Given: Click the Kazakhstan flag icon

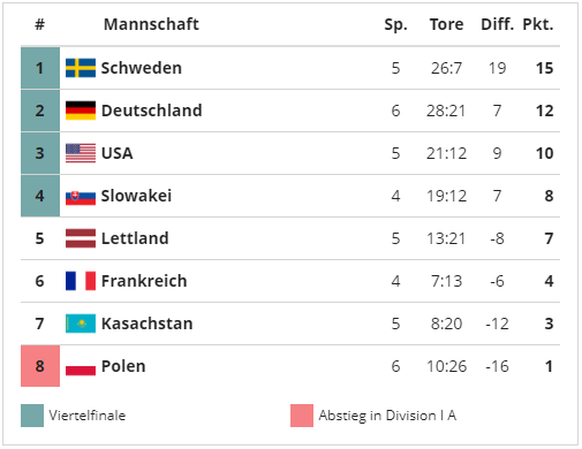Looking at the screenshot, I should point(81,324).
